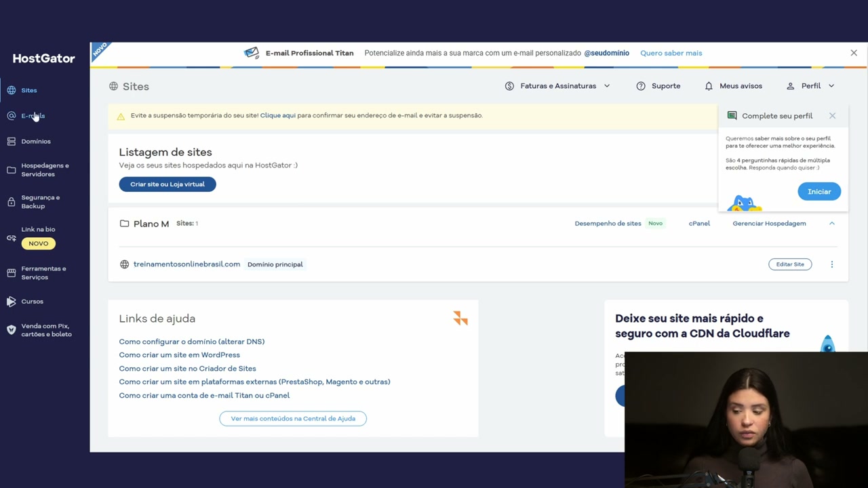Click the Gerenciar Hospedagem link
This screenshot has height=488, width=868.
click(x=769, y=224)
